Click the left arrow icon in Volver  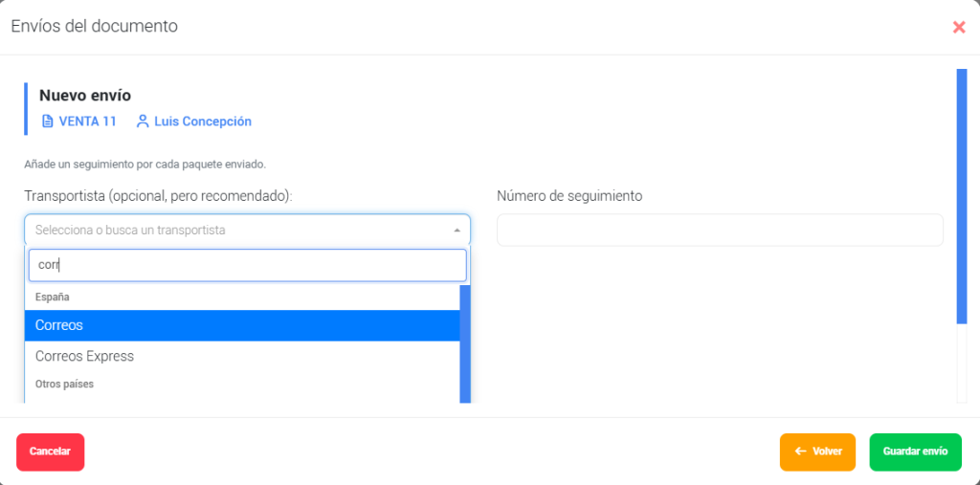[800, 452]
